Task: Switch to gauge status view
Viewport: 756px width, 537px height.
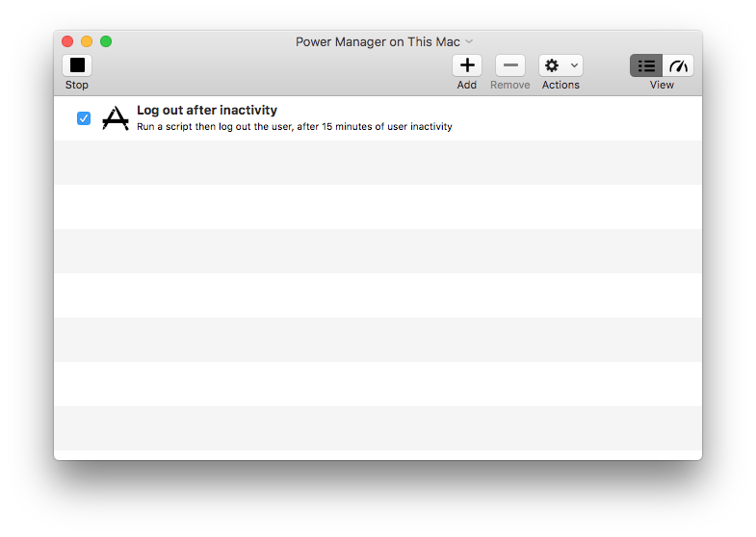Action: 678,65
